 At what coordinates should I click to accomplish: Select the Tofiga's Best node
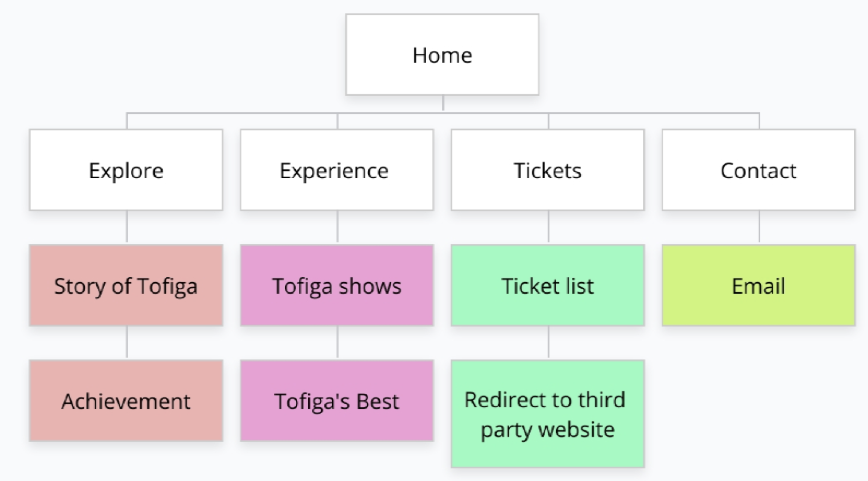pos(336,401)
